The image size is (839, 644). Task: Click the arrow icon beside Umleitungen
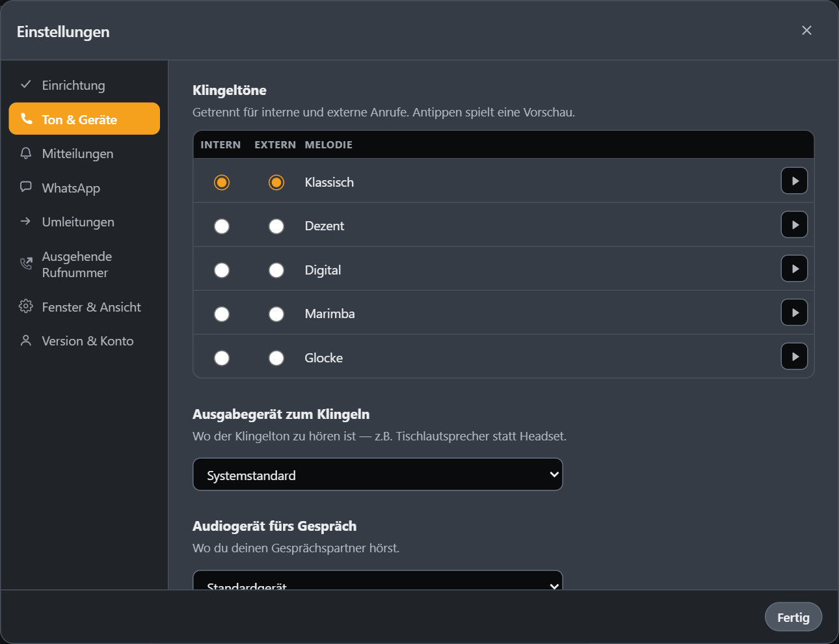pos(26,221)
